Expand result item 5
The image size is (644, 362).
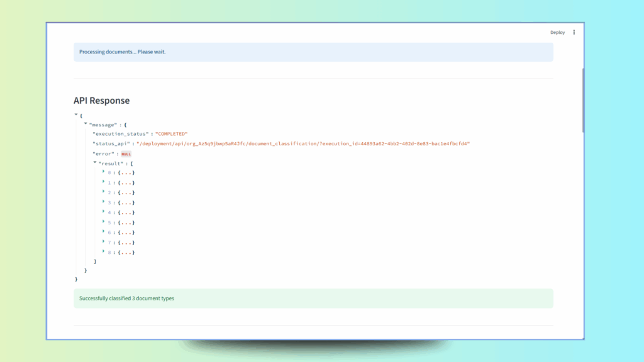point(104,222)
